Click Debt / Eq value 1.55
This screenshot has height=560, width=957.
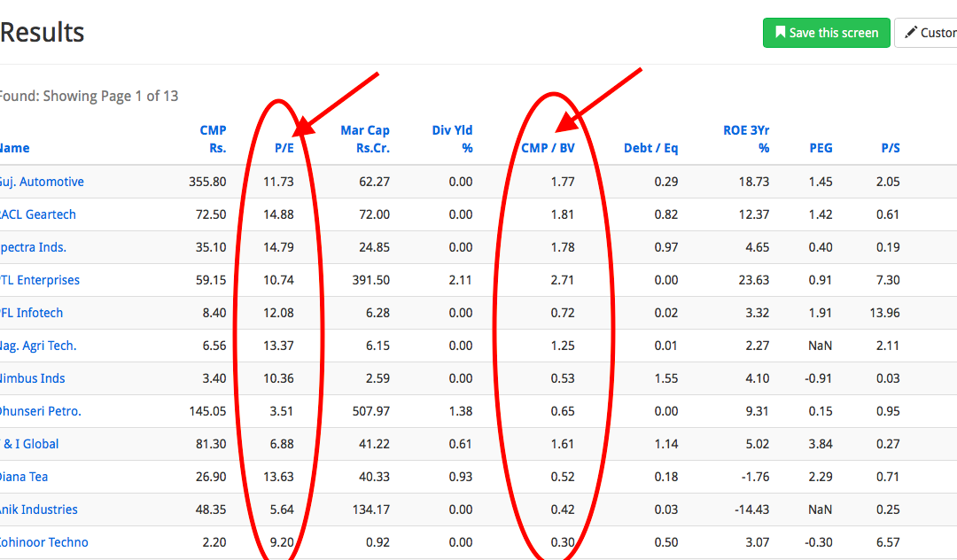click(665, 379)
